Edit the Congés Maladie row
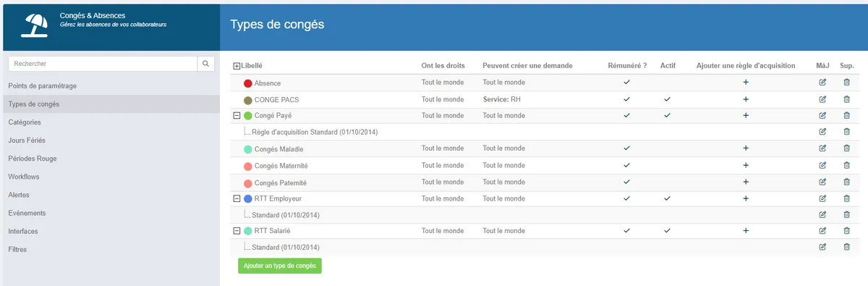Viewport: 868px width, 286px height. pyautogui.click(x=822, y=148)
